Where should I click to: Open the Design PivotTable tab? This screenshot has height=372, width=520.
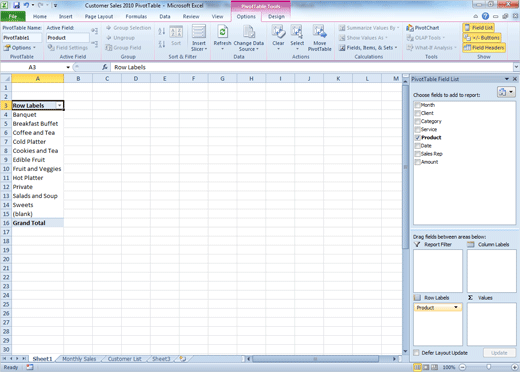click(x=276, y=16)
